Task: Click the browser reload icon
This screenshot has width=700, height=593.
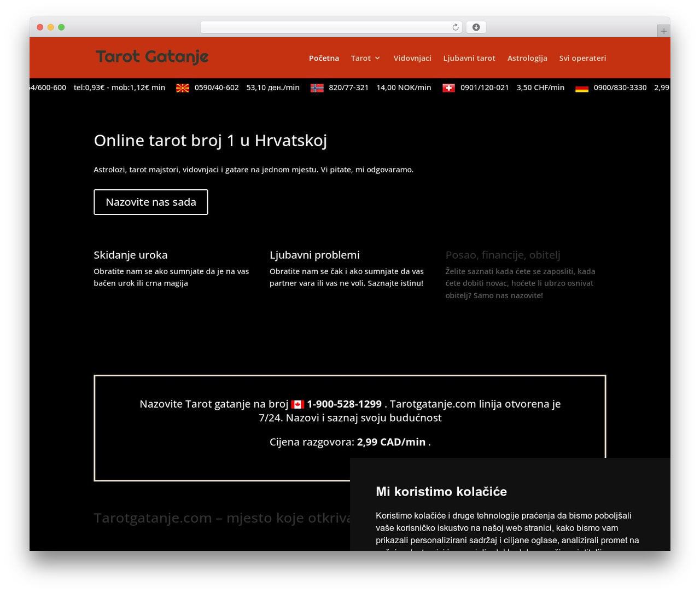Action: (x=456, y=27)
